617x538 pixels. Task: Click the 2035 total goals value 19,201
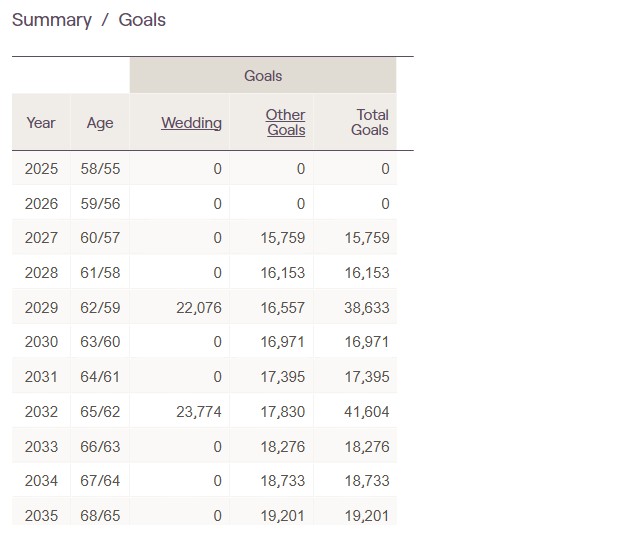[367, 516]
